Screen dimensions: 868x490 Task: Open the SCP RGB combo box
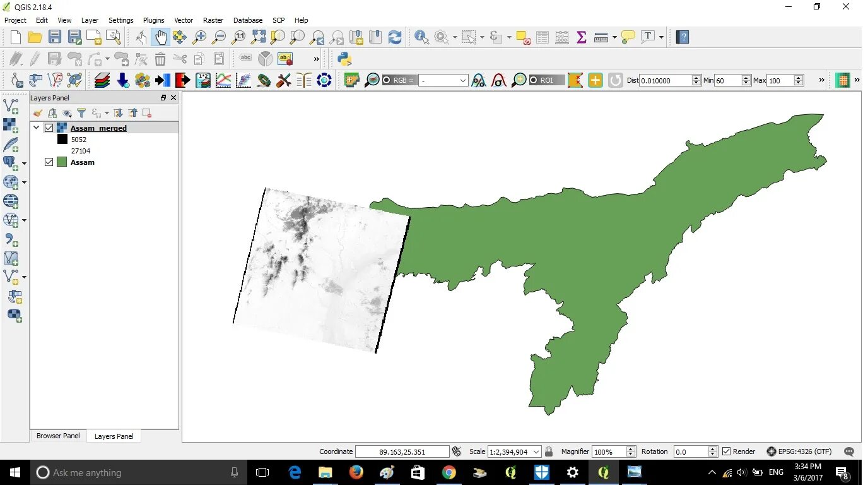point(443,80)
